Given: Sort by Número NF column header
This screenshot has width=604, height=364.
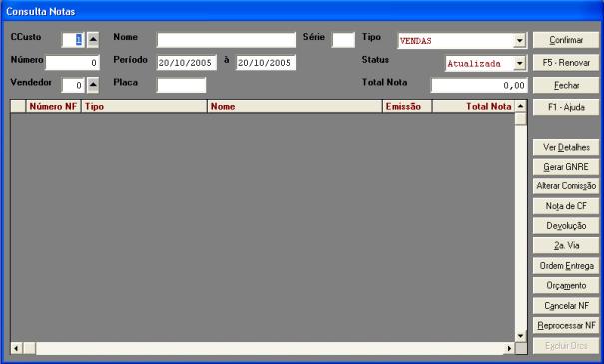Looking at the screenshot, I should point(53,106).
